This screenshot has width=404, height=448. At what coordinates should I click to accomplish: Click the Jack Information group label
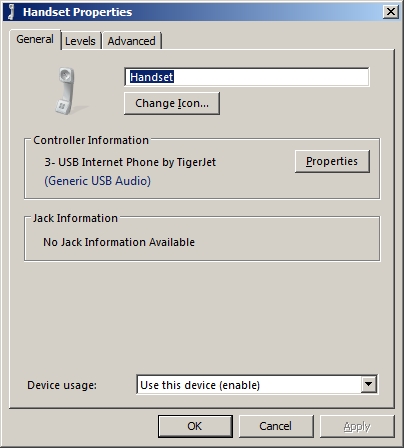(75, 218)
